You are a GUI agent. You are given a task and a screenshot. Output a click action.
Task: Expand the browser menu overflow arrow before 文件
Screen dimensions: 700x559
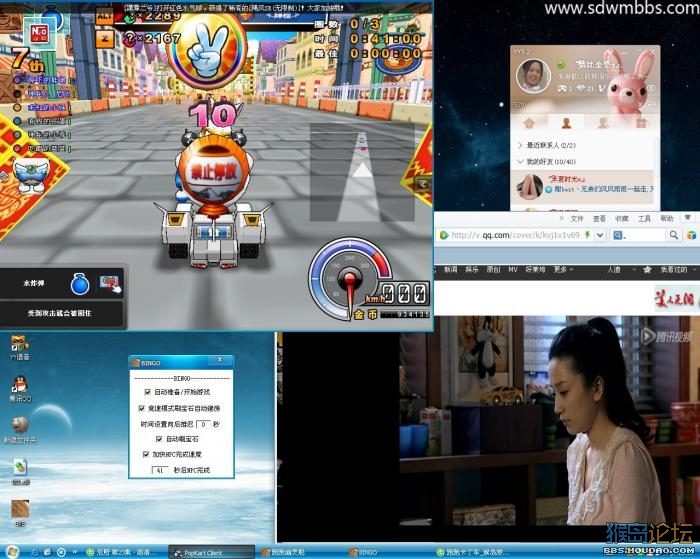pyautogui.click(x=562, y=218)
